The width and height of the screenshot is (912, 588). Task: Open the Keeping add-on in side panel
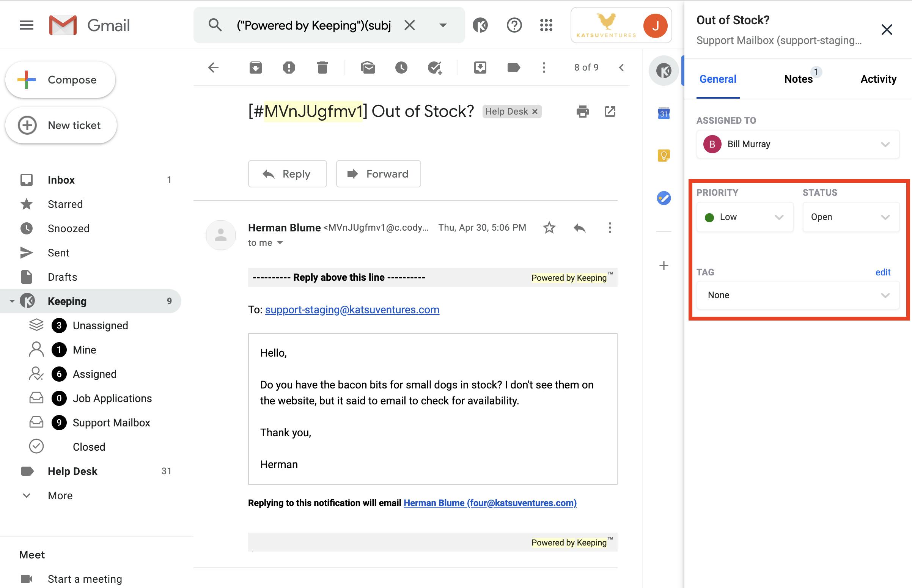664,71
